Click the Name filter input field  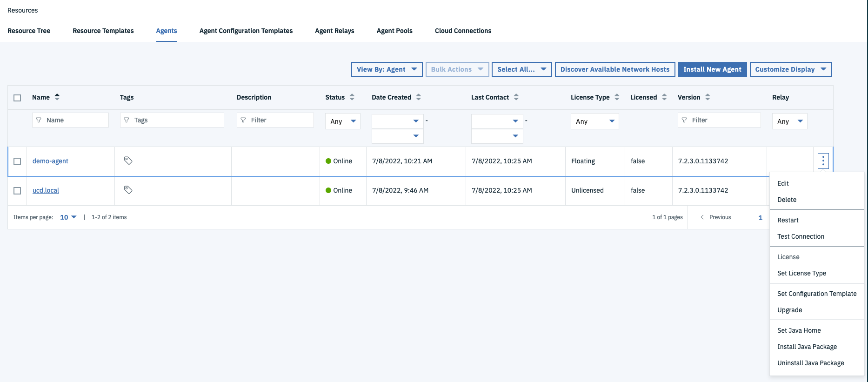(74, 120)
